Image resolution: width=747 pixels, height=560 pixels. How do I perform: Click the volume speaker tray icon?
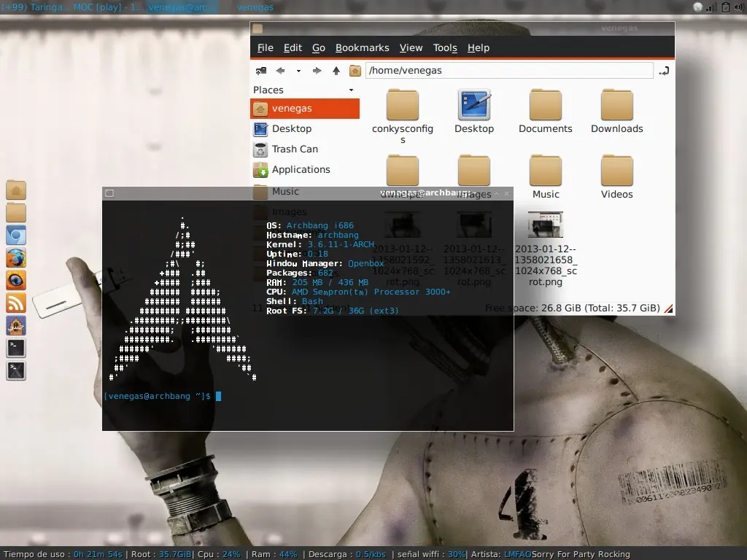pos(739,7)
